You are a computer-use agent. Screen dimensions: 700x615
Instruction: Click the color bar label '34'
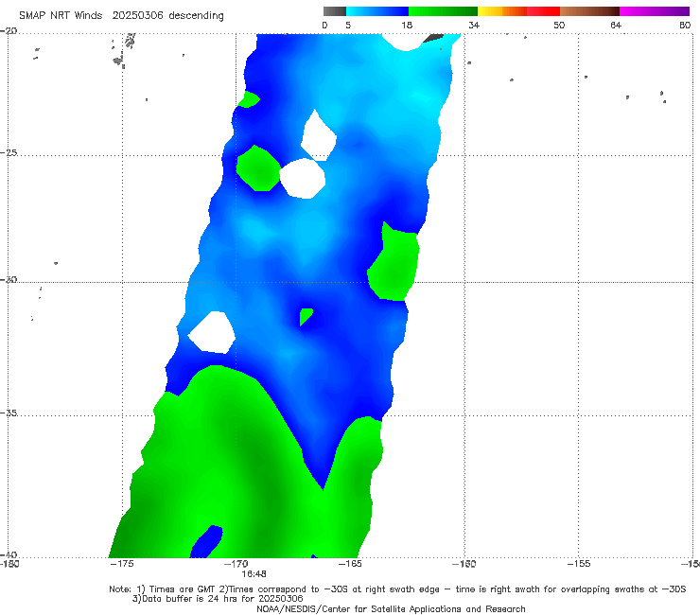[474, 26]
